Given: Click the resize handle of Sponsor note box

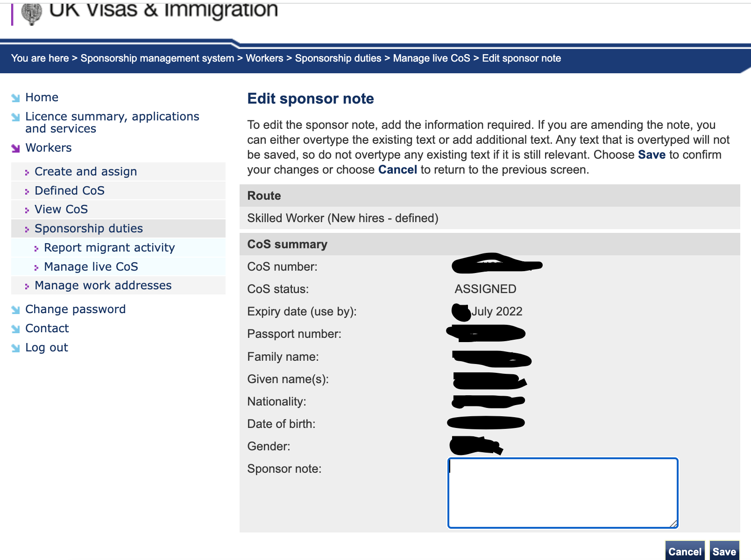Looking at the screenshot, I should pyautogui.click(x=673, y=524).
